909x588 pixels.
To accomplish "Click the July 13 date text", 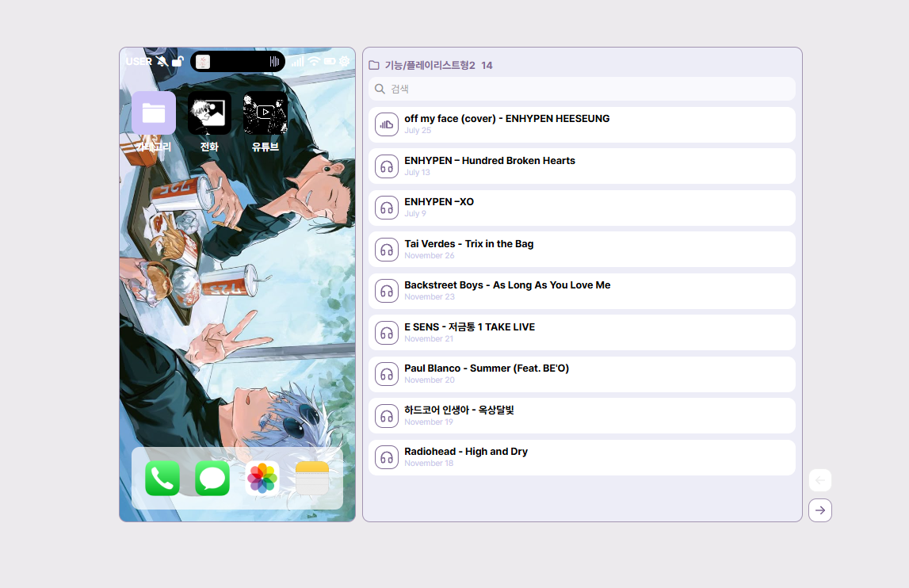I will tap(418, 172).
